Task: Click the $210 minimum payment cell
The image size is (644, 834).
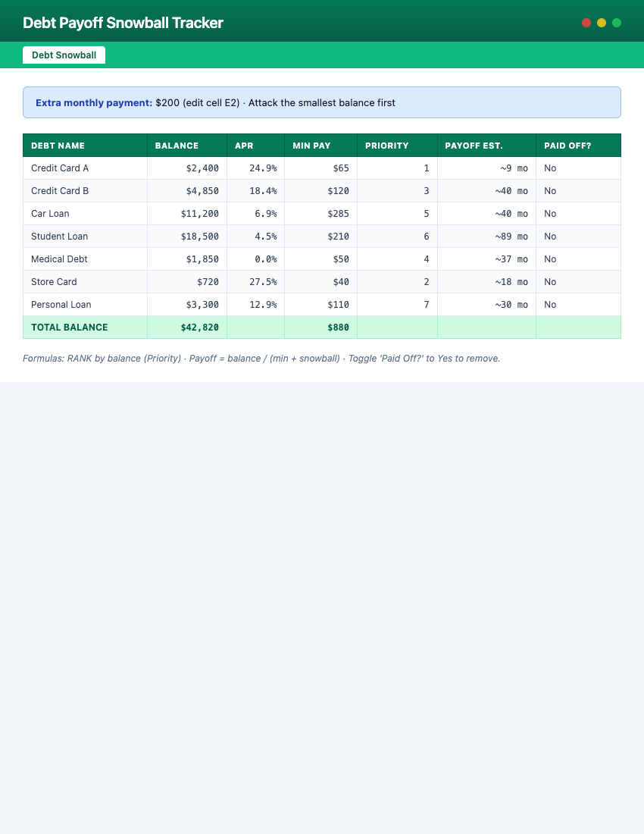Action: pos(321,236)
